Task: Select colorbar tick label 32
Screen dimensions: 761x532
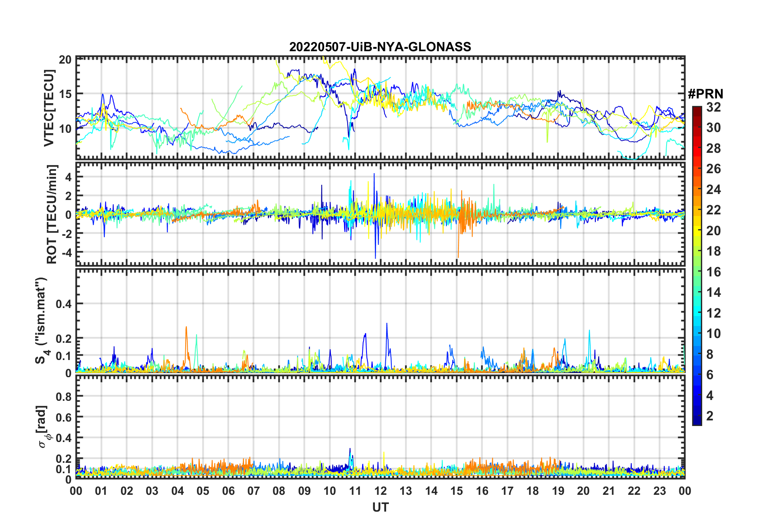Action: pos(713,107)
